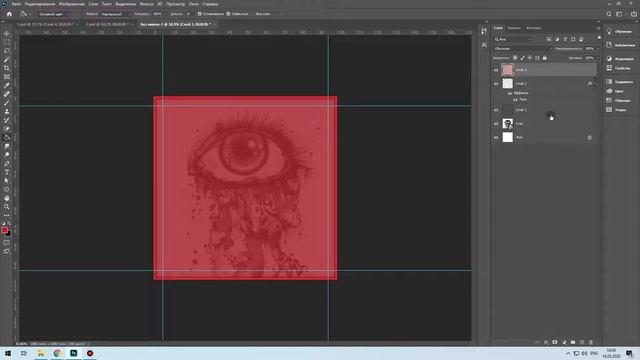Open the layer filter Вид dropdown
Viewport: 640px width, 360px height.
pyautogui.click(x=513, y=39)
